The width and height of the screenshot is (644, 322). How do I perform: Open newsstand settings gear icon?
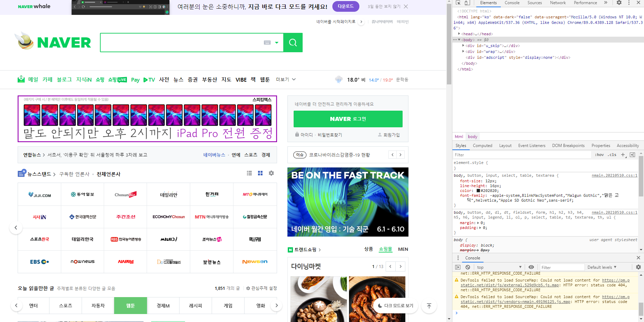(x=272, y=173)
